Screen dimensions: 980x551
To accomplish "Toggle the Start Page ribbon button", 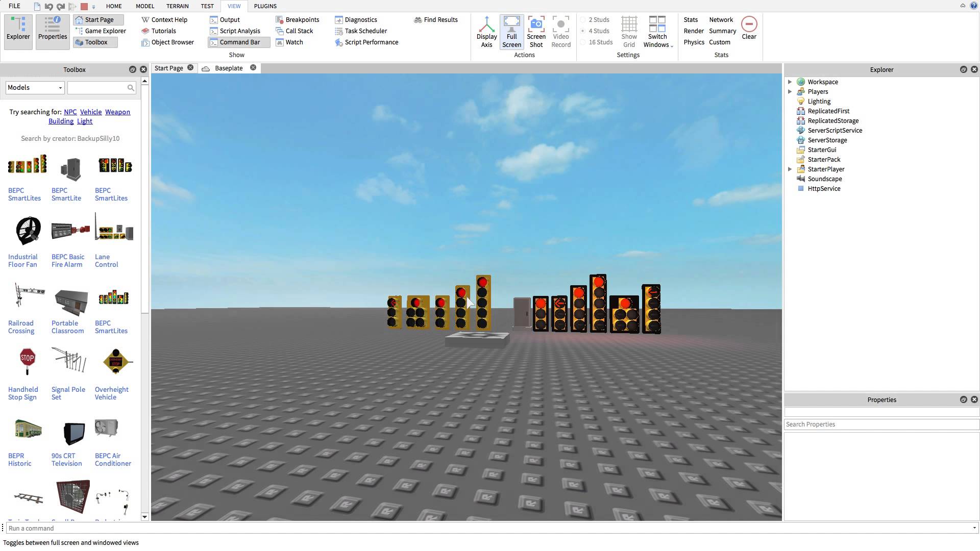I will click(99, 20).
